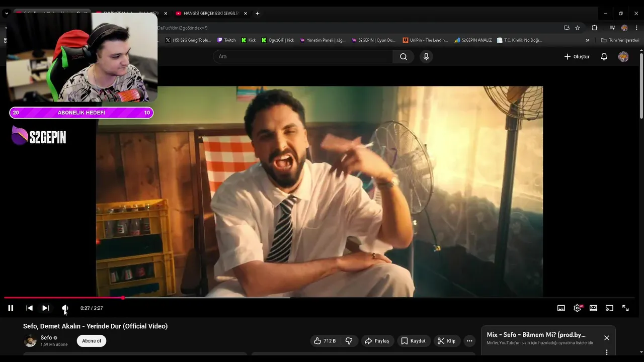644x362 pixels.
Task: Subscribe with the Abone ol button
Action: tap(92, 341)
